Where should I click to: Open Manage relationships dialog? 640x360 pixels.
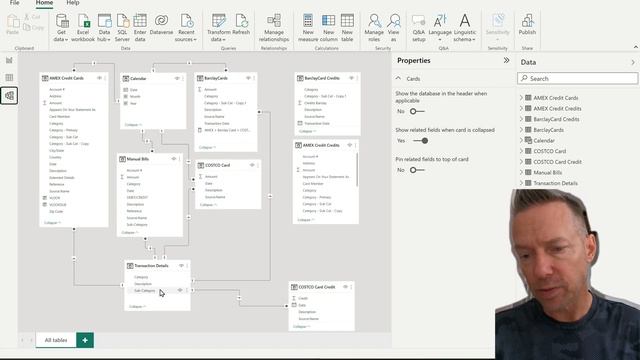pos(274,27)
